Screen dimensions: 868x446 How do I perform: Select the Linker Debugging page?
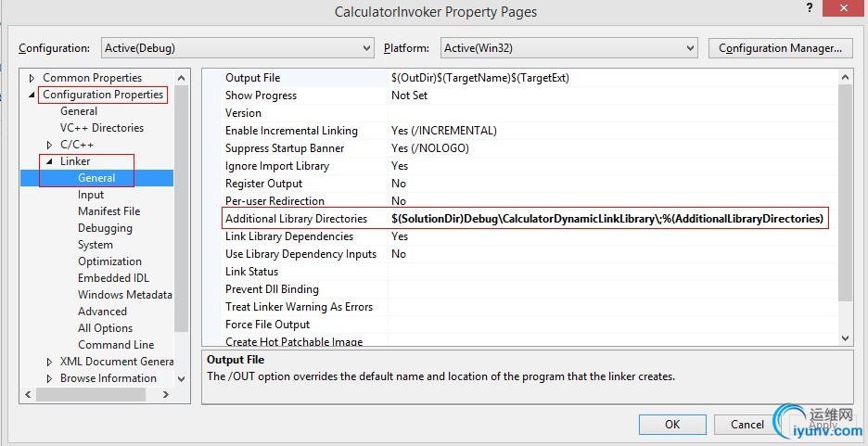[105, 228]
